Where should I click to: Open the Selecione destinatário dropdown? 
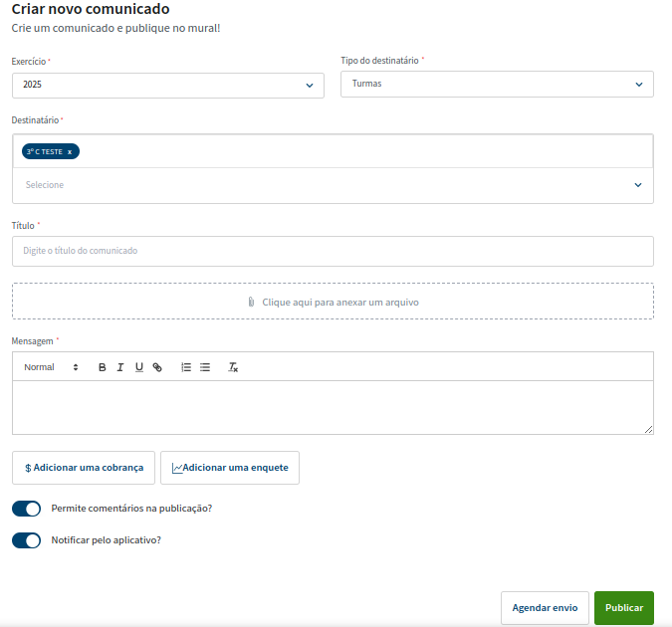[x=333, y=185]
